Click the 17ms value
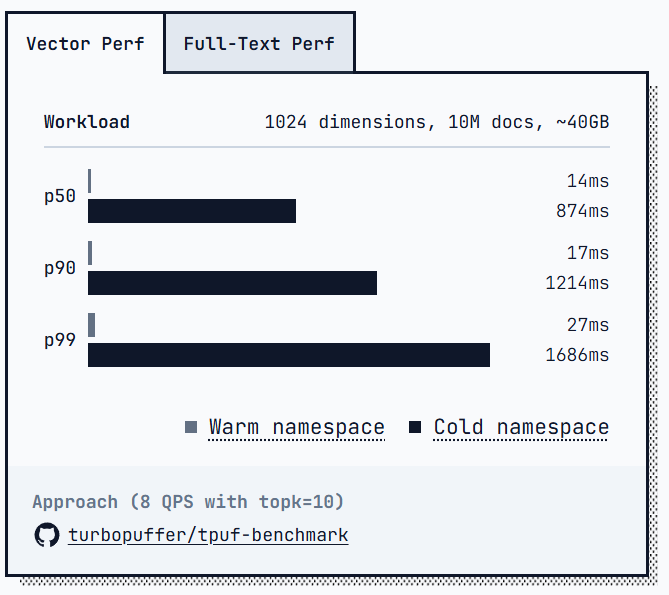Image resolution: width=669 pixels, height=595 pixels. [588, 253]
